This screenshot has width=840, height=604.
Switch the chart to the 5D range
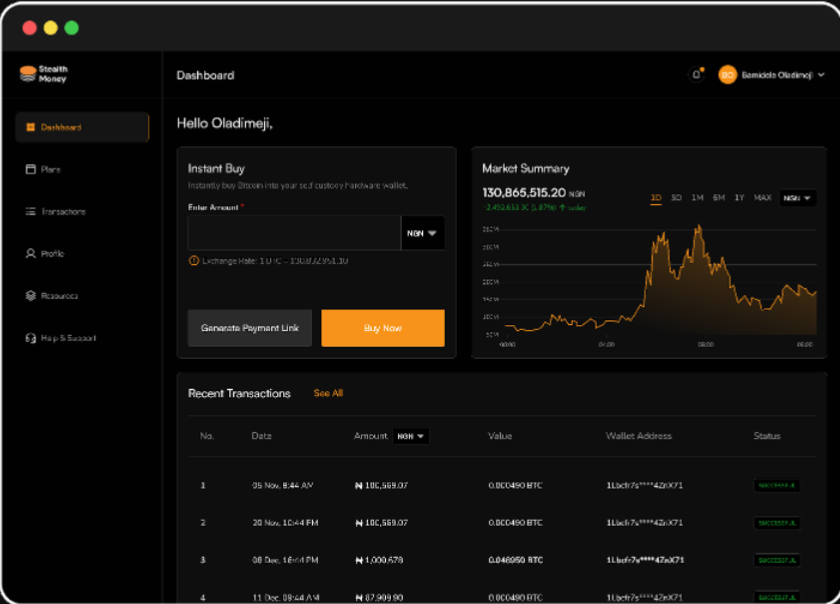pyautogui.click(x=676, y=198)
